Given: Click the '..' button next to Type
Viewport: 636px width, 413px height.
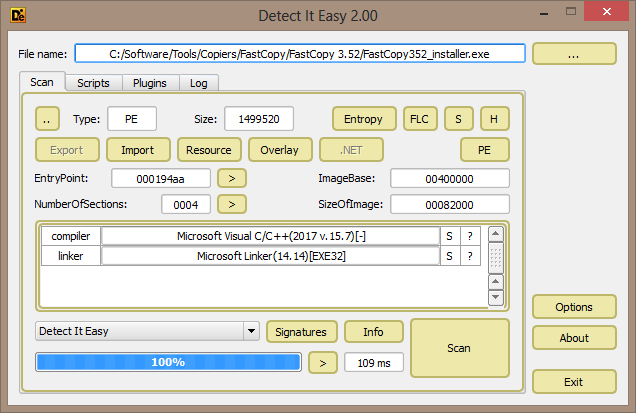Looking at the screenshot, I should click(x=47, y=119).
